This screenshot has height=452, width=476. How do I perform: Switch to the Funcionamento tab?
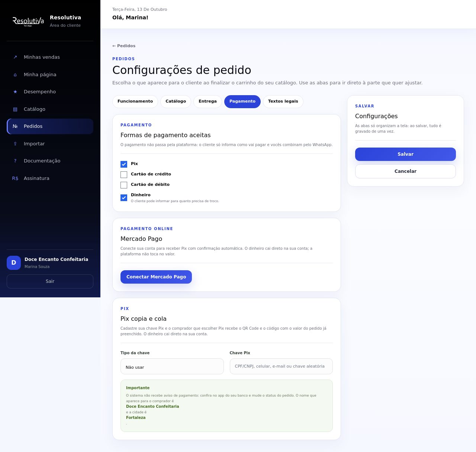(135, 101)
